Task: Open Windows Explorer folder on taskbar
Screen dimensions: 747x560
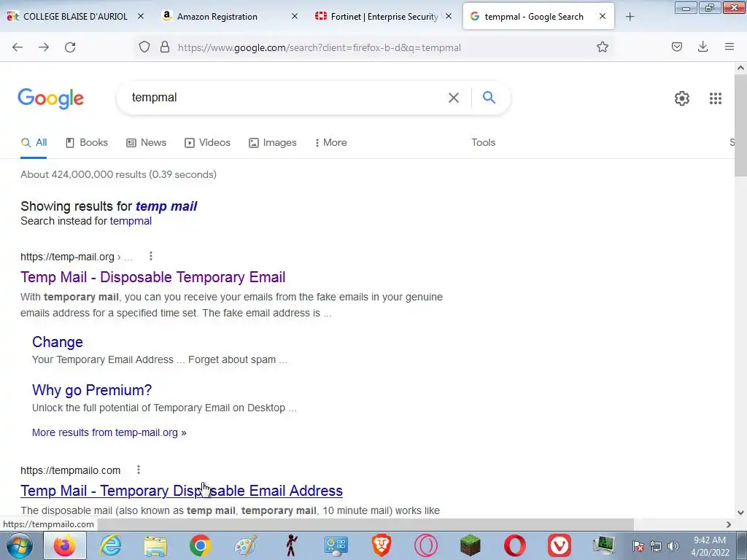Action: click(x=155, y=545)
